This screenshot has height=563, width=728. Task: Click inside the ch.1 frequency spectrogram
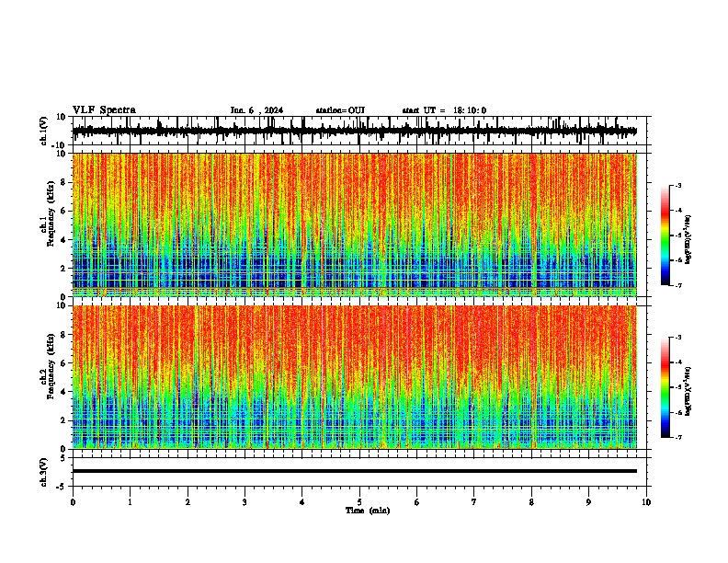(355, 224)
